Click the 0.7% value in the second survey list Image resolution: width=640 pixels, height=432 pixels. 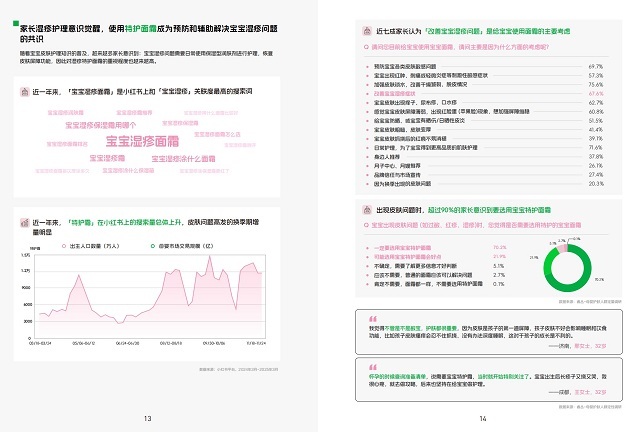[x=499, y=284]
